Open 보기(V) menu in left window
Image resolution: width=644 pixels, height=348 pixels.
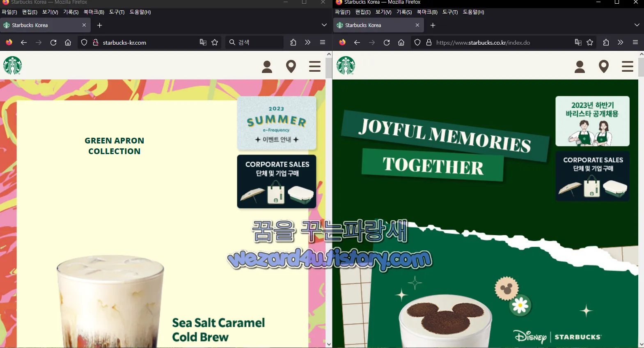click(x=50, y=12)
